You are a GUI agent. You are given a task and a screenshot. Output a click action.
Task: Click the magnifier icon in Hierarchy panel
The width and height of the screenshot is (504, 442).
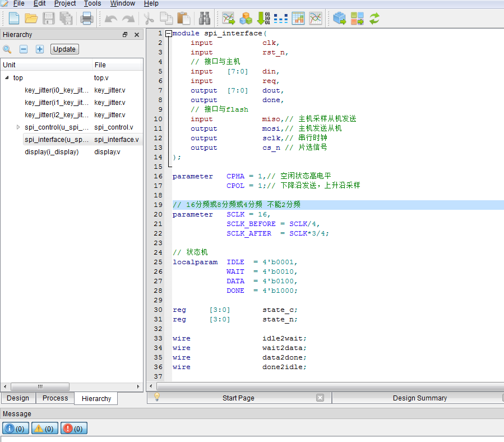tap(7, 49)
